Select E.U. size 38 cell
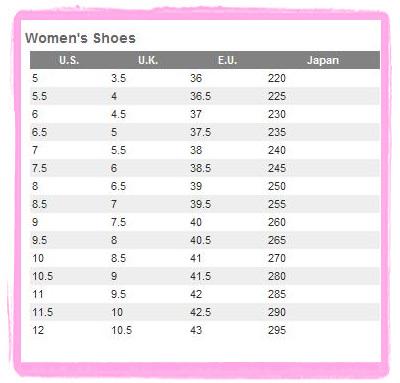The height and width of the screenshot is (383, 400). tap(196, 150)
